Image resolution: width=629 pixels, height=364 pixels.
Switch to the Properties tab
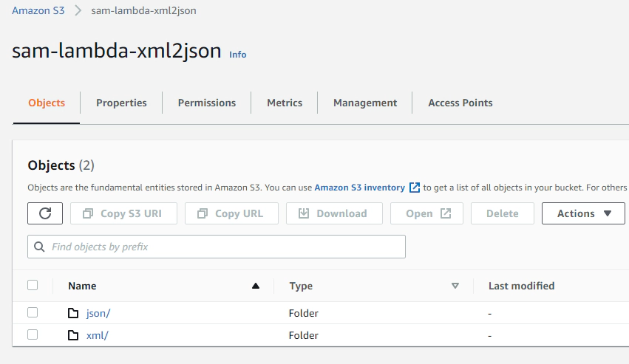click(121, 103)
